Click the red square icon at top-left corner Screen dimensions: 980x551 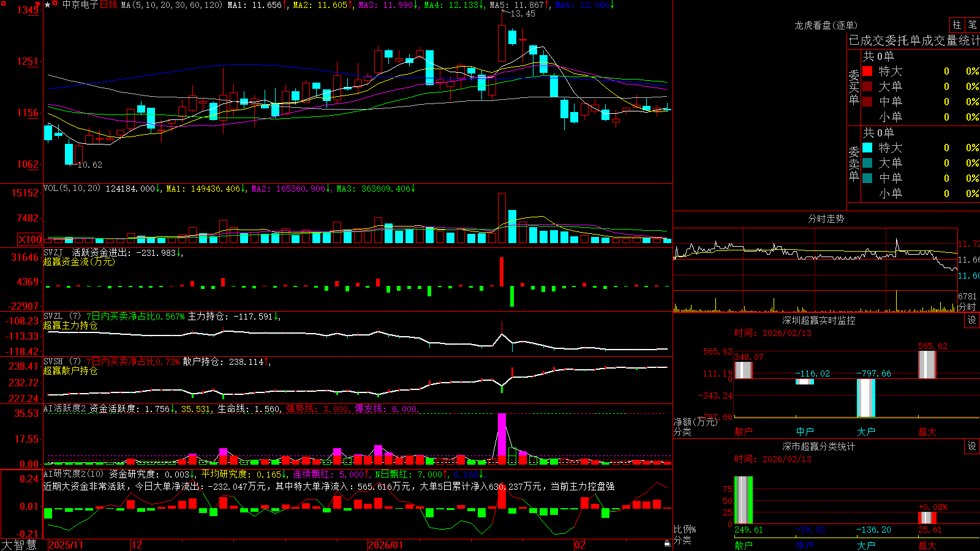tap(4, 3)
